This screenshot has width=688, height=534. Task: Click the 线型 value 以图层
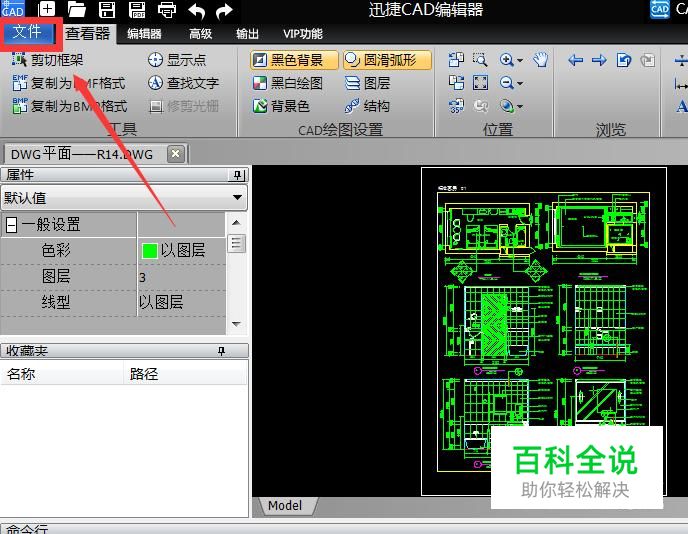pos(182,303)
